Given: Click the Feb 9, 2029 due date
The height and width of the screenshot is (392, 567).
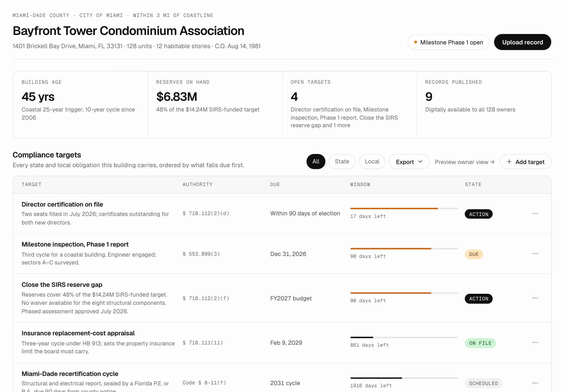Looking at the screenshot, I should pyautogui.click(x=286, y=343).
